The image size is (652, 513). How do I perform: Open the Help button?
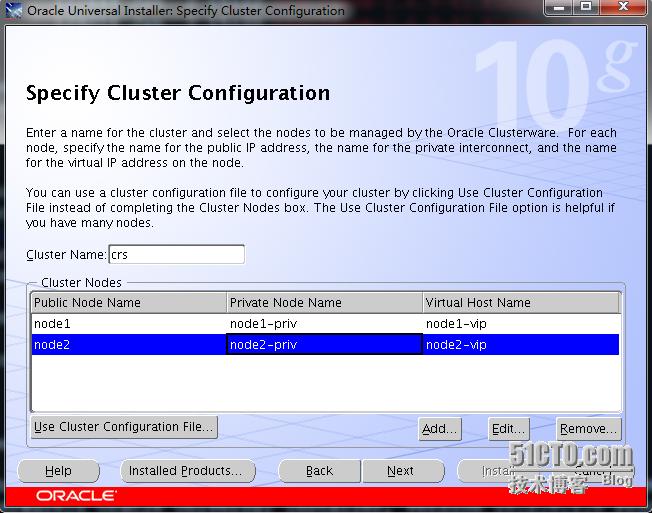(x=58, y=471)
